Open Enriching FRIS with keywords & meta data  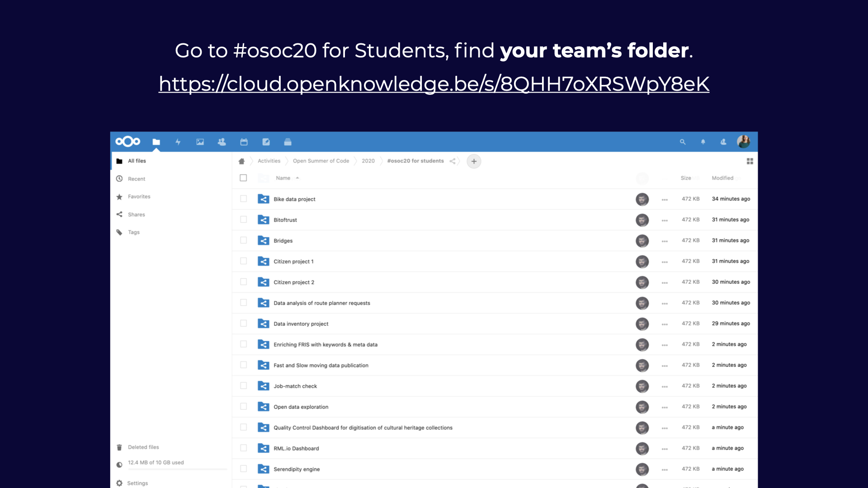point(325,345)
